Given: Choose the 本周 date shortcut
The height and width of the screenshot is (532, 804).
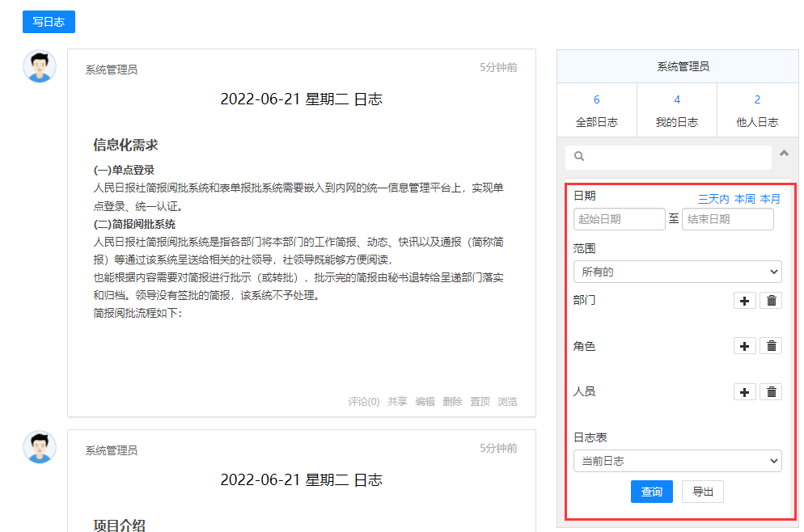Looking at the screenshot, I should 744,199.
